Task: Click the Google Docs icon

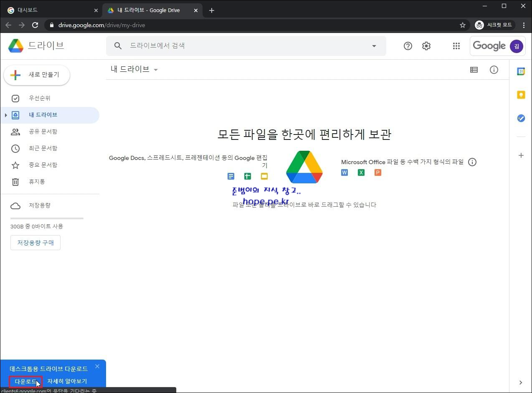Action: 231,176
